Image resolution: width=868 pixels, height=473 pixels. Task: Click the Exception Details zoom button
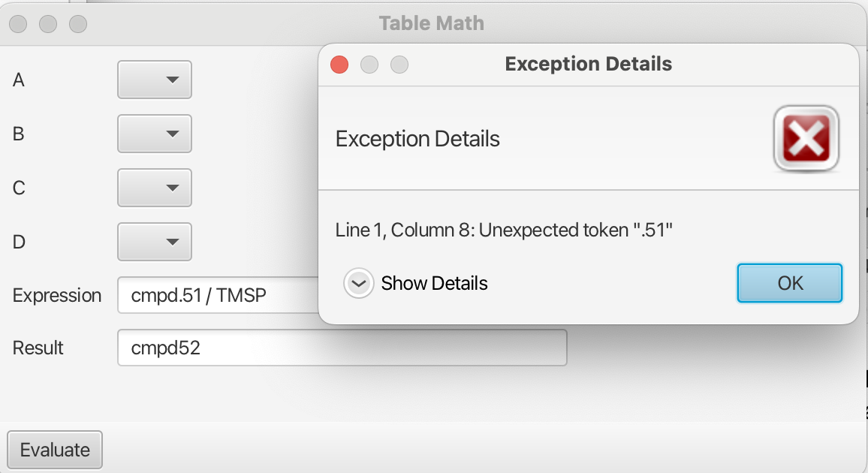(399, 65)
